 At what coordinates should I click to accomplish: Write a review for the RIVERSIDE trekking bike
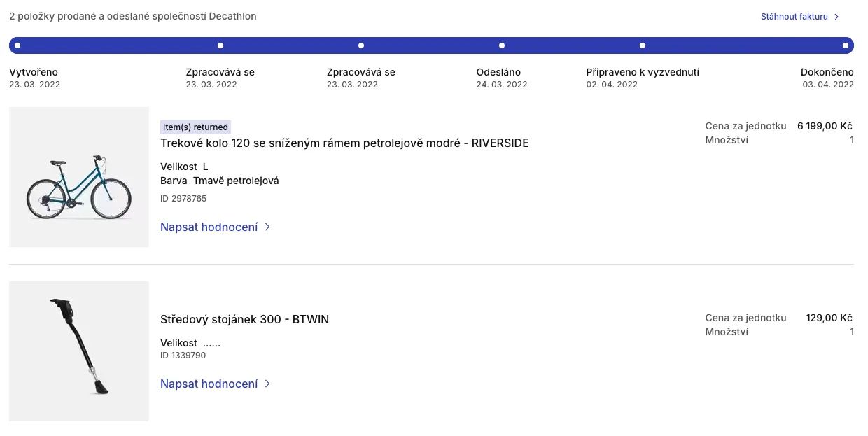(x=209, y=227)
